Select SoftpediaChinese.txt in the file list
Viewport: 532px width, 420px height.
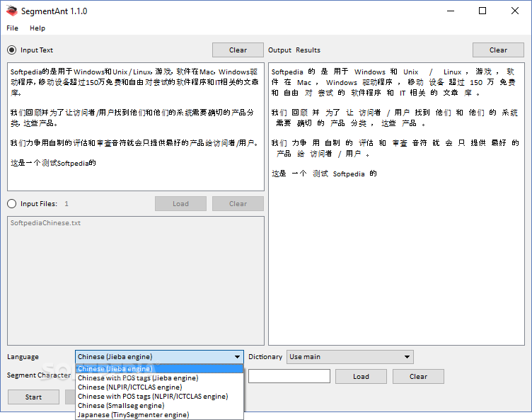coord(45,223)
